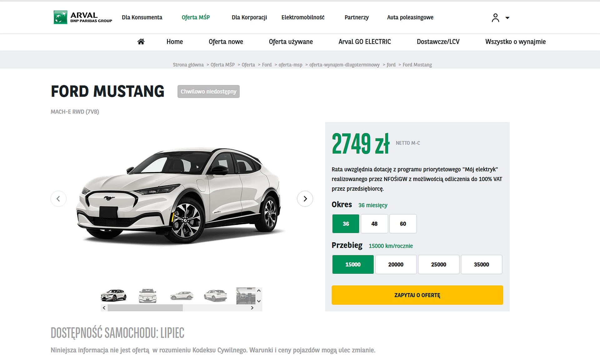Click the NETTO M-C label

(x=408, y=143)
